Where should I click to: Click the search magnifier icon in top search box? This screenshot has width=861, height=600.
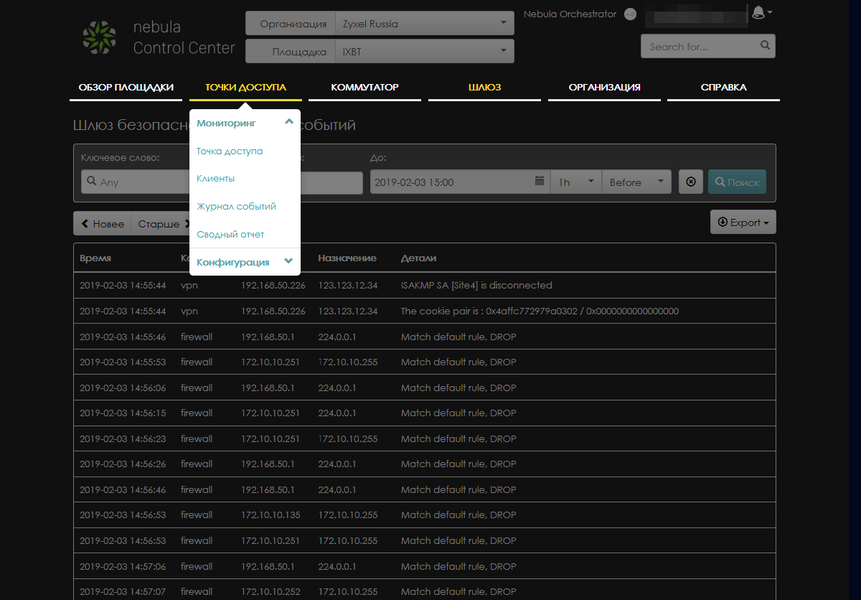tap(765, 46)
